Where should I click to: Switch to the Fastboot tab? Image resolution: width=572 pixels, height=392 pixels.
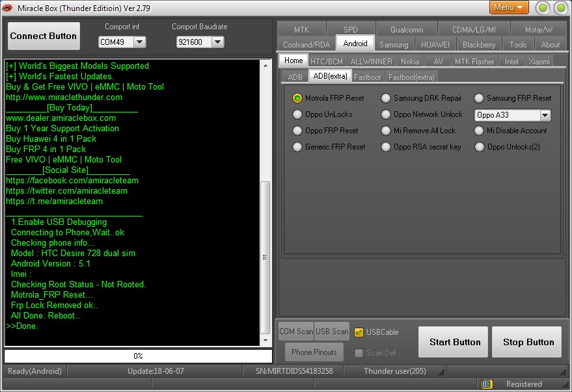click(x=368, y=77)
